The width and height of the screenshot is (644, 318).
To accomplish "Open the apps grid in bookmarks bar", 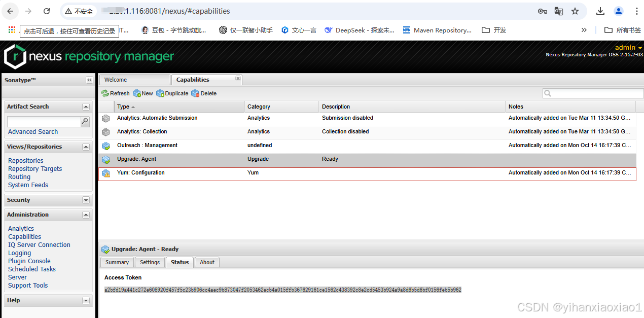I will 12,30.
